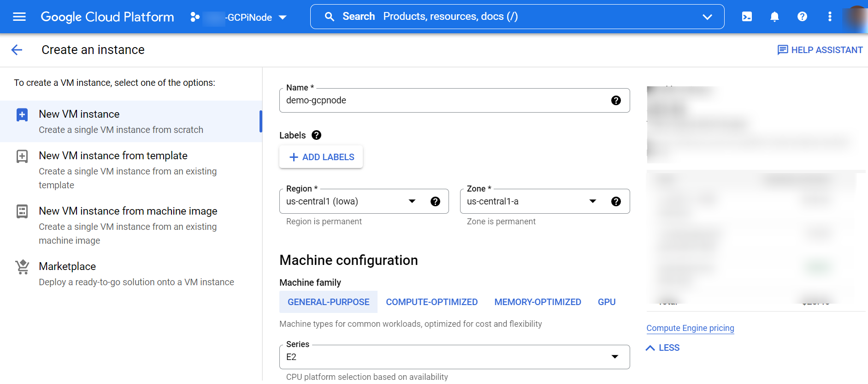
Task: Click the VM from template icon
Action: 22,156
